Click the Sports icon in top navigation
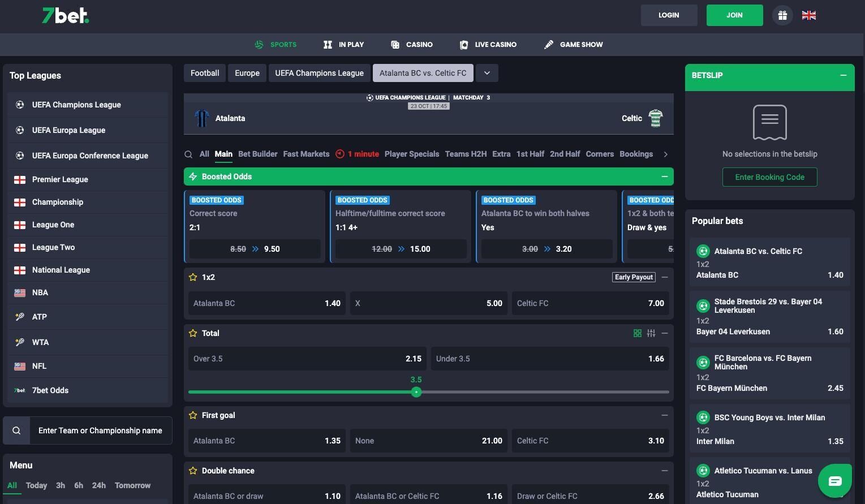 click(259, 44)
